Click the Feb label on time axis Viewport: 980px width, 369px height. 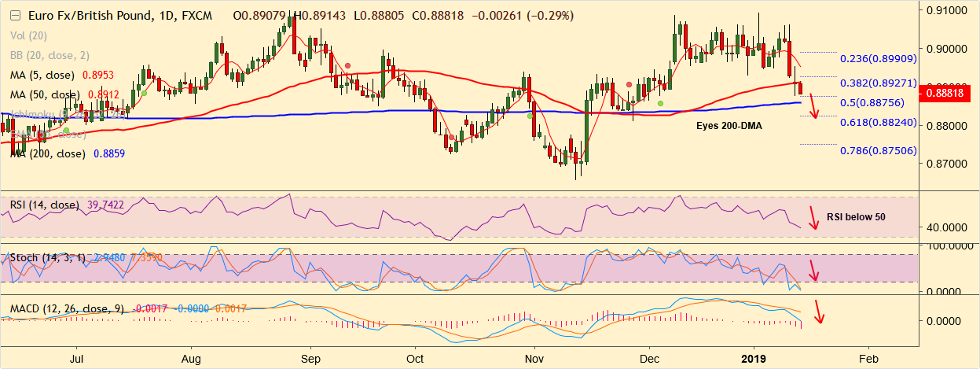coord(868,358)
